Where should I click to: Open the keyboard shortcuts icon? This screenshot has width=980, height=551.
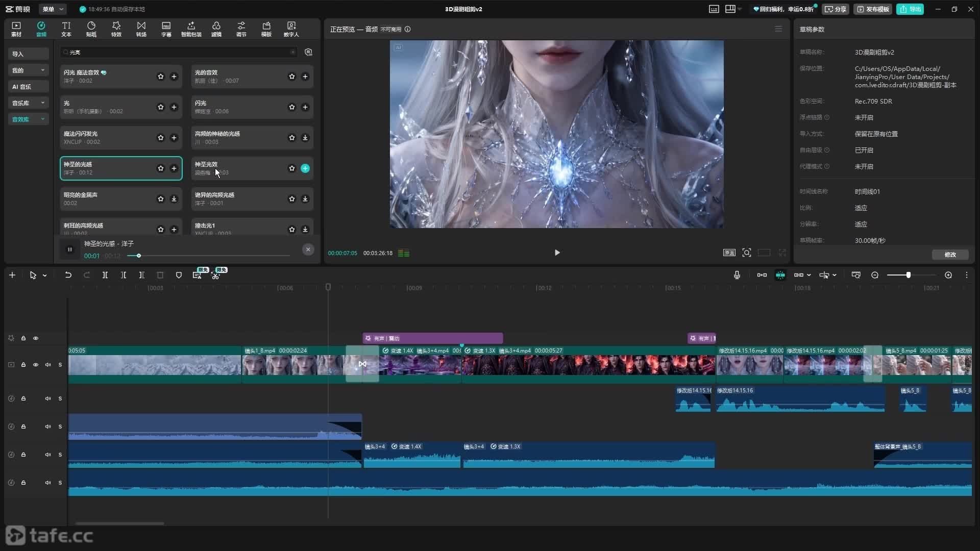tap(714, 9)
